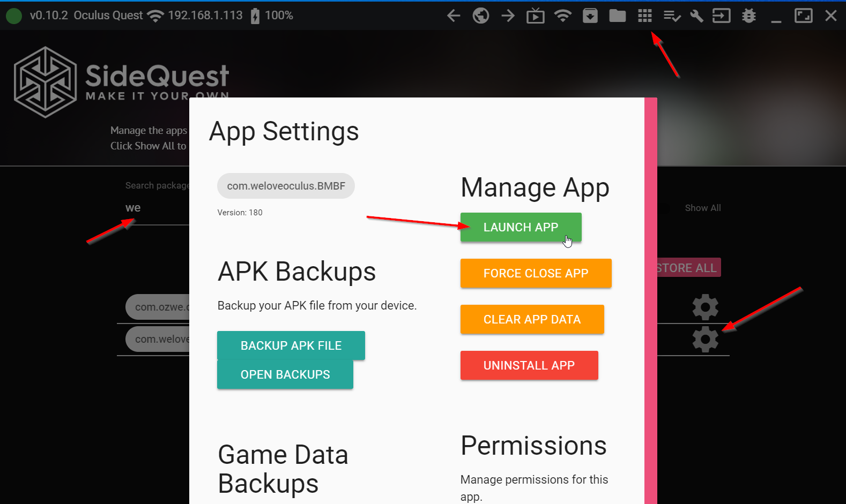Click the back arrow in the top toolbar
The image size is (846, 504).
pyautogui.click(x=454, y=16)
